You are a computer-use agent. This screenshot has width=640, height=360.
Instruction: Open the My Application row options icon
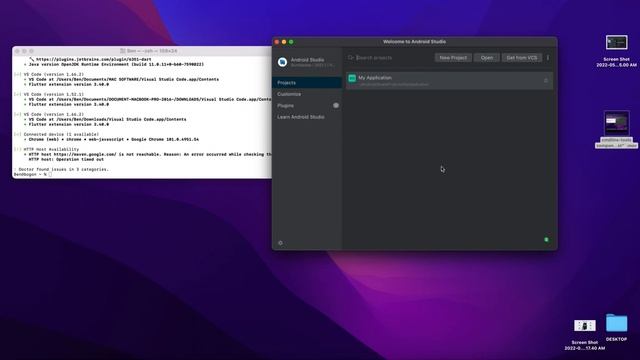click(546, 81)
